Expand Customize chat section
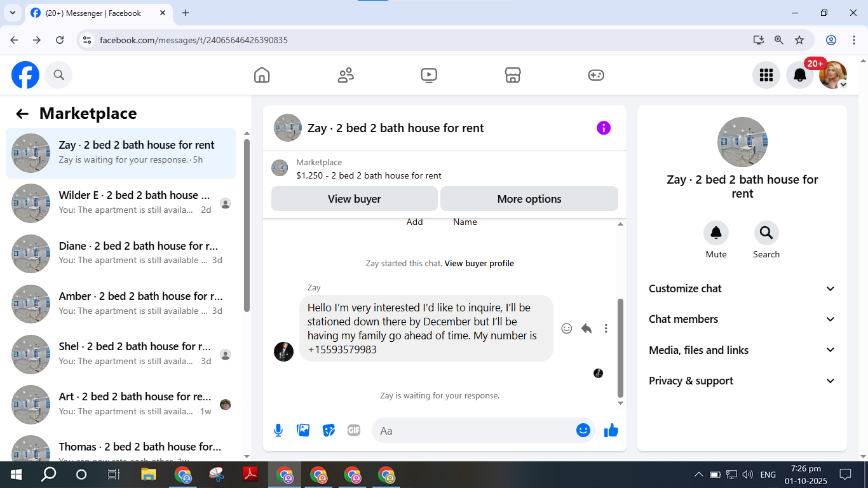 [x=742, y=288]
